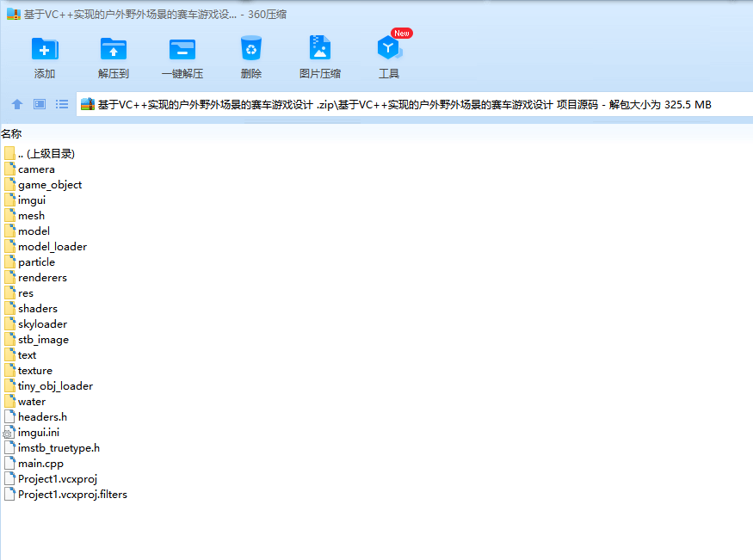Switch to icon view mode button
753x560 pixels.
[40, 104]
